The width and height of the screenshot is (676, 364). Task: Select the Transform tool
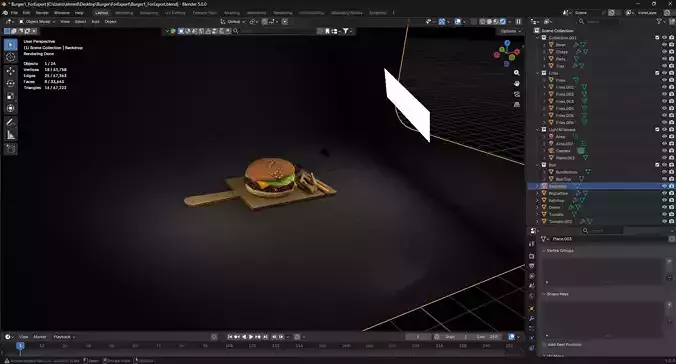pos(11,108)
